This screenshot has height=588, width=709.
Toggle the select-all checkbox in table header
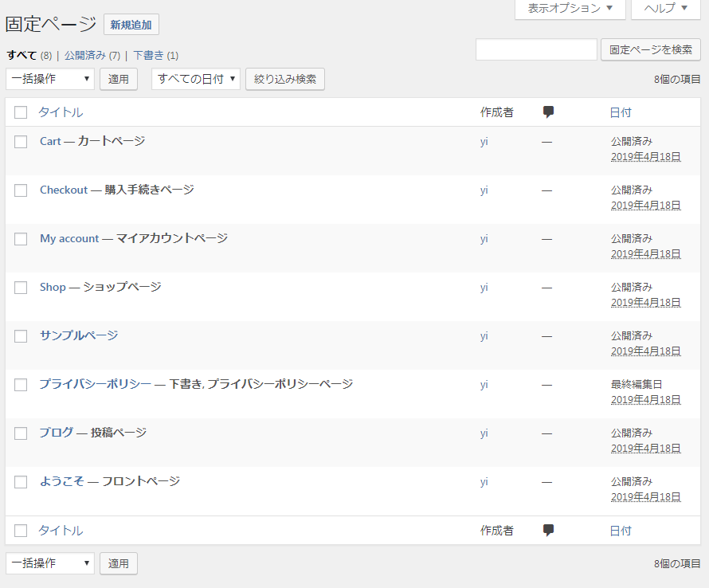coord(21,113)
